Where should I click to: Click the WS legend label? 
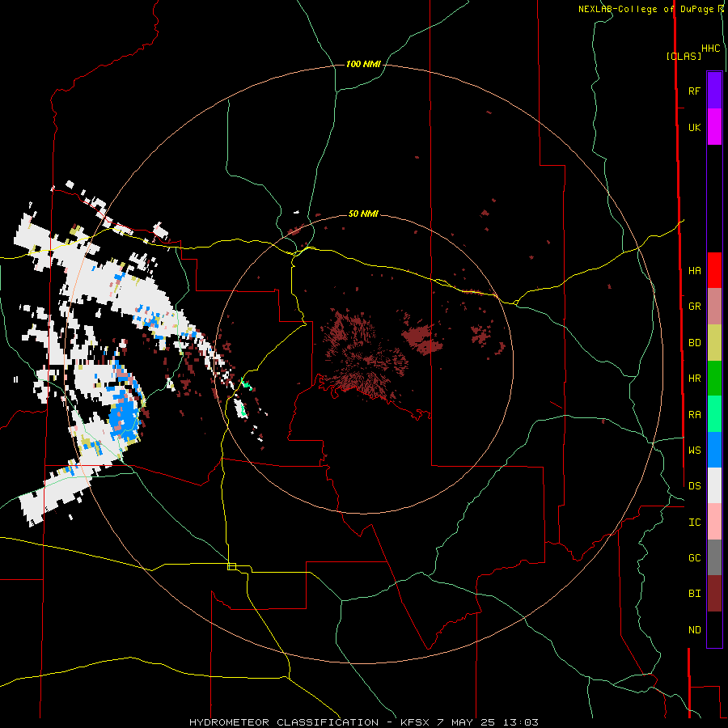694,450
